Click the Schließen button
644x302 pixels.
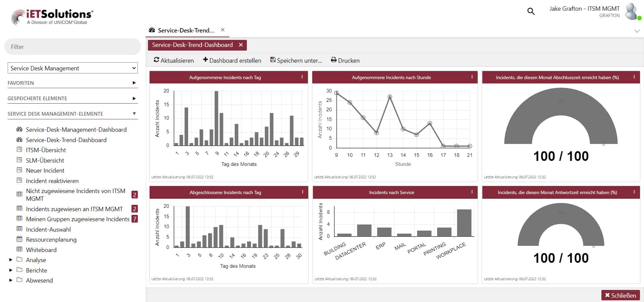[620, 295]
